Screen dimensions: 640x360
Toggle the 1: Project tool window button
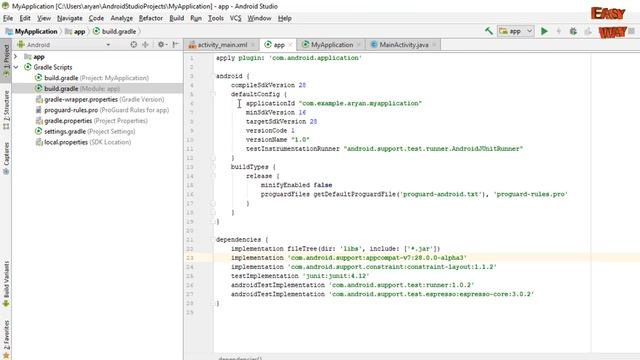(x=6, y=60)
